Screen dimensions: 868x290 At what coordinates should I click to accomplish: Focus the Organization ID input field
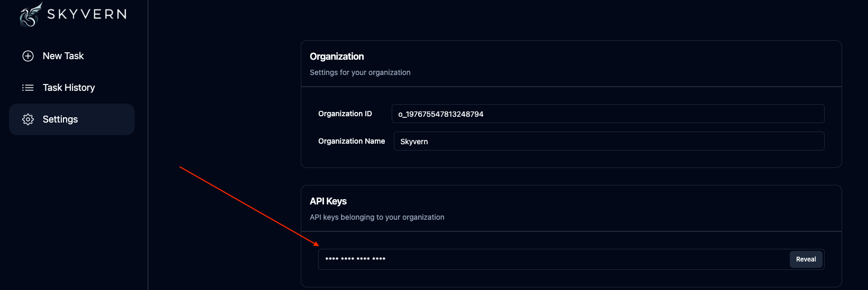[607, 114]
